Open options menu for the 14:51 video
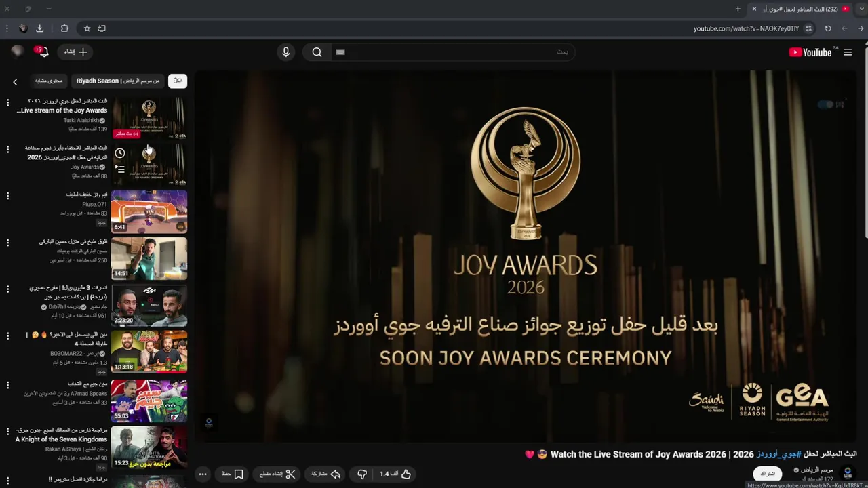868x488 pixels. click(8, 243)
